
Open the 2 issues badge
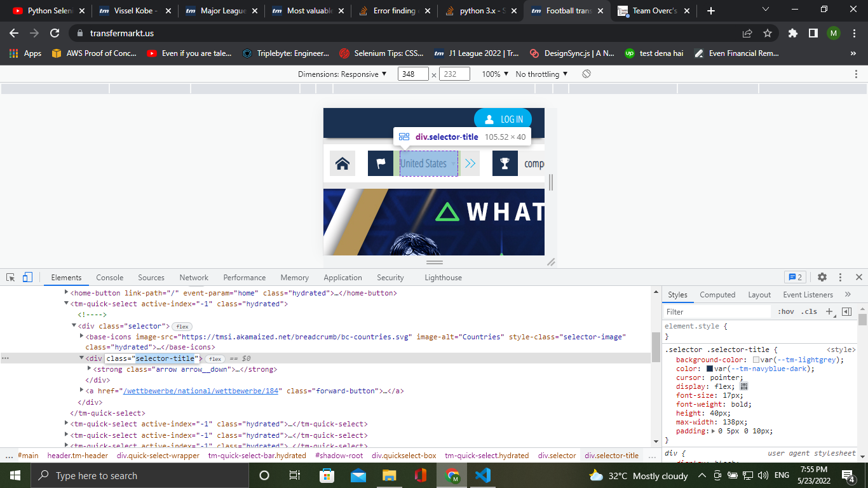795,277
